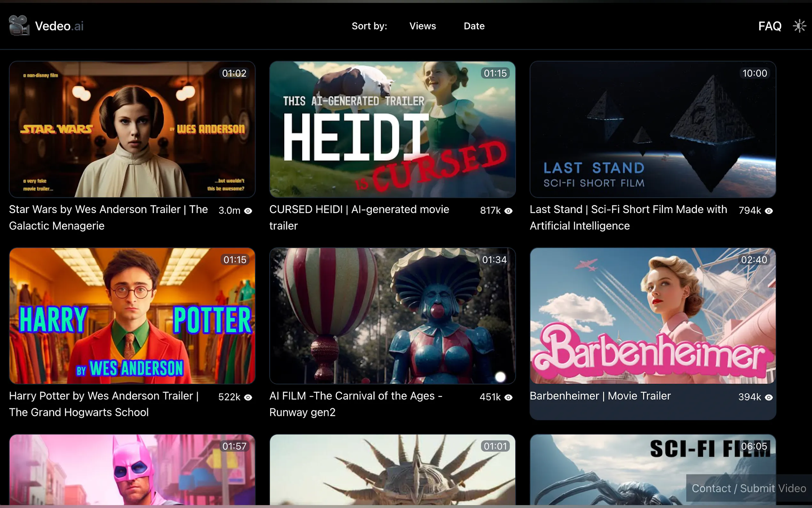Click the eye icon beside 394k views
Screen dimensions: 812x508
coord(769,397)
